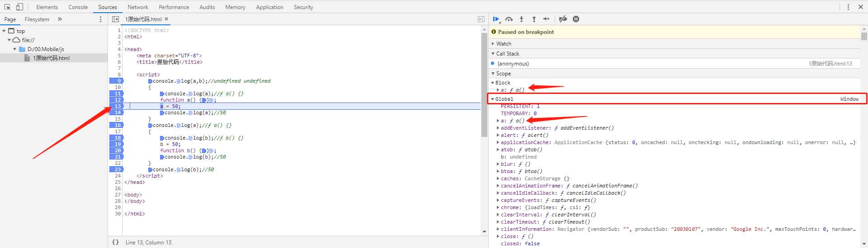The width and height of the screenshot is (868, 248).
Task: Pretty print the source with braces icon
Action: click(x=115, y=242)
